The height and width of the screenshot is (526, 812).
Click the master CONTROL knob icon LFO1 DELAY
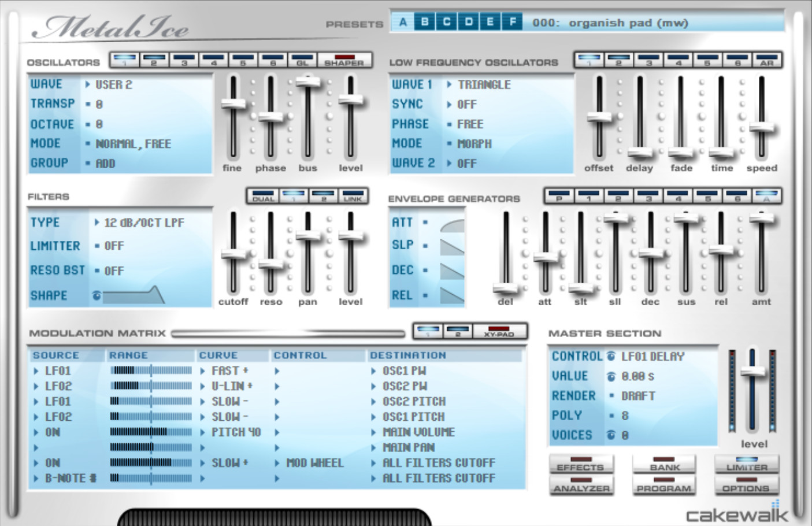611,357
